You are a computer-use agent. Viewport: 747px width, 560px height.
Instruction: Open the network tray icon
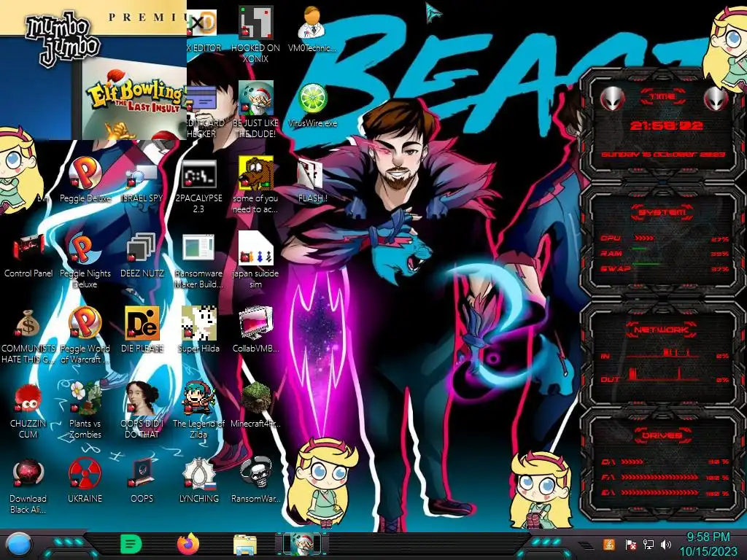coord(649,544)
